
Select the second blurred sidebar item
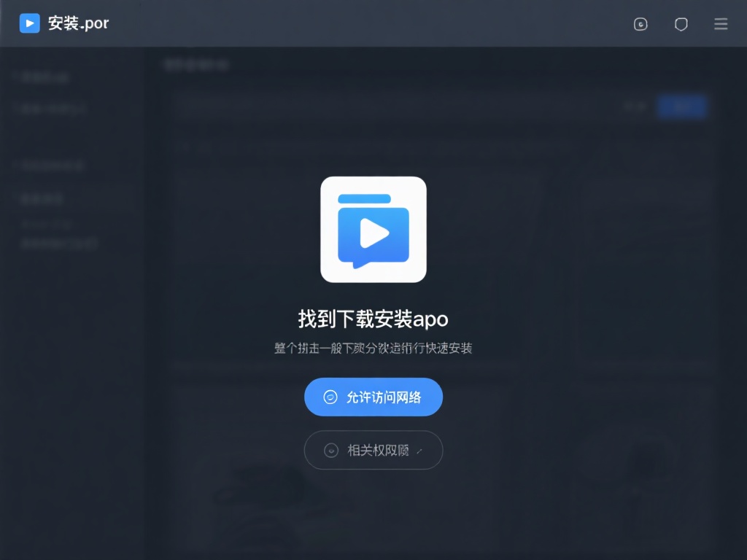(x=53, y=109)
